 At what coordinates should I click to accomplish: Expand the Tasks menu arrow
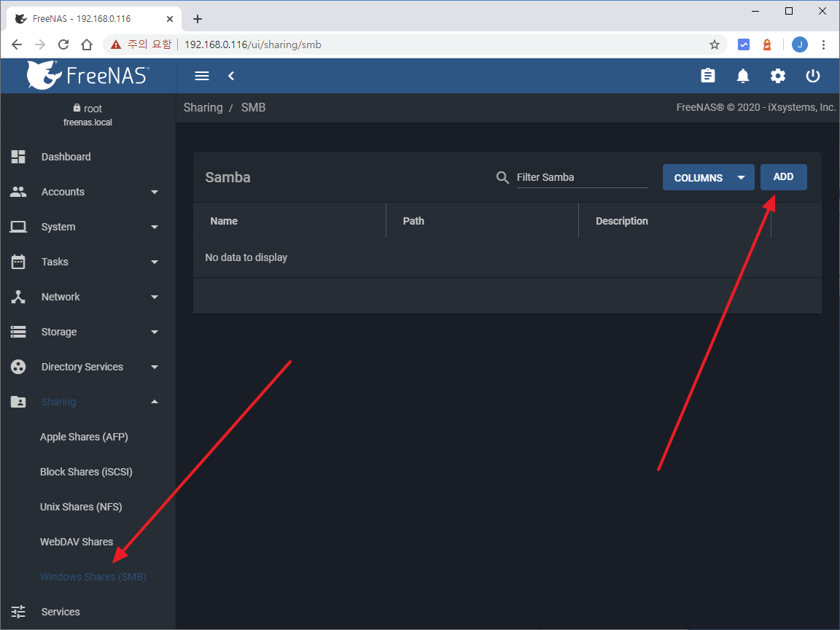(x=155, y=262)
